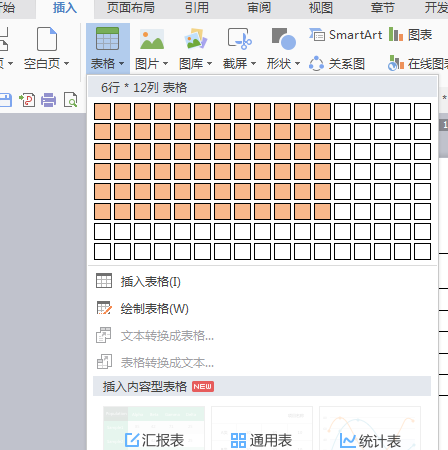Click the bottom-right cell of table grid
The image size is (448, 450).
point(422,251)
